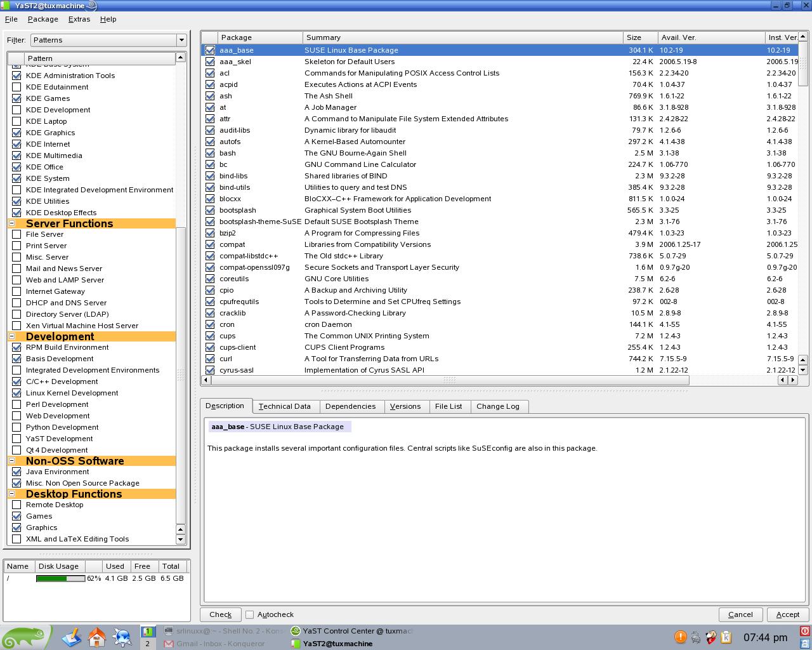Uncheck Linux Kernel Development pattern
The image size is (812, 650).
[17, 393]
